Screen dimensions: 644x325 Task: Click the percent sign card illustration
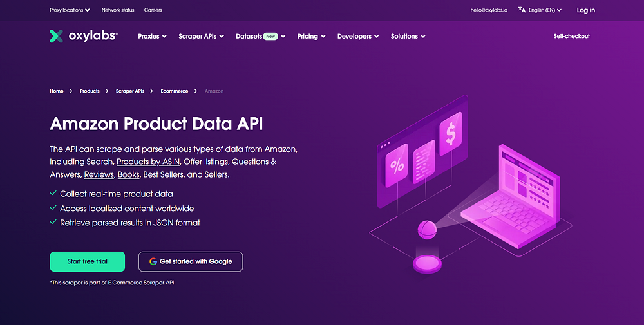(x=397, y=165)
